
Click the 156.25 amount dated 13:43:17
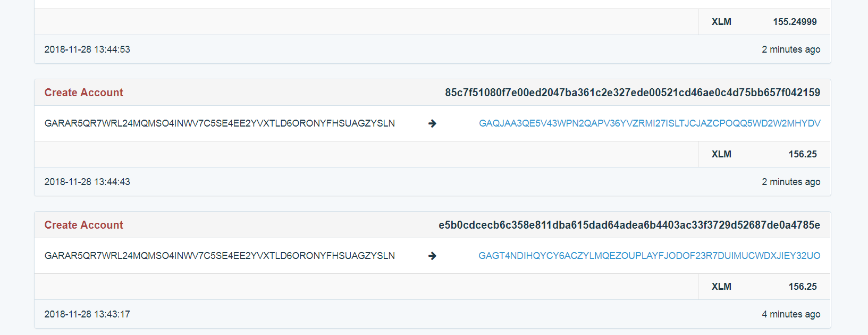[x=803, y=287]
